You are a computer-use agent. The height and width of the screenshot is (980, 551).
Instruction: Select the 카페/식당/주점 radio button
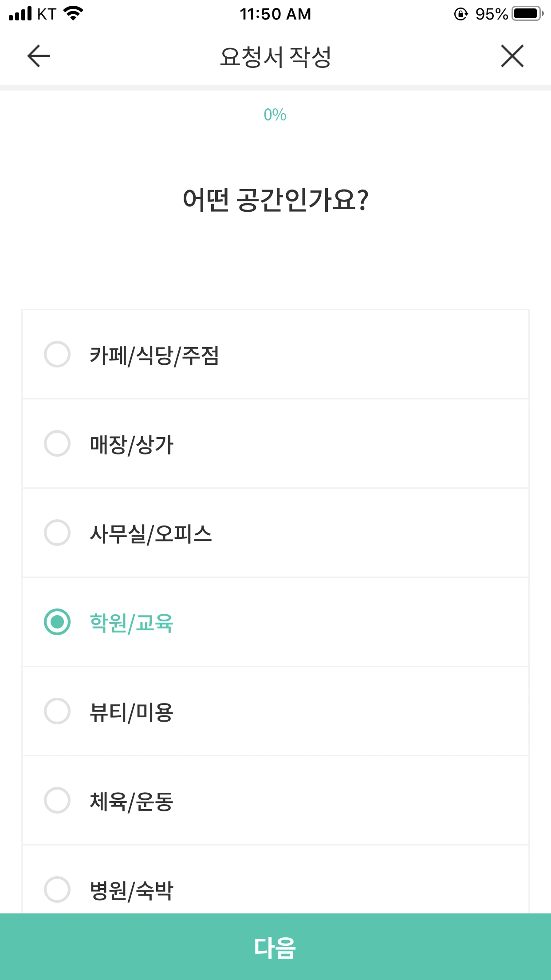(x=57, y=354)
